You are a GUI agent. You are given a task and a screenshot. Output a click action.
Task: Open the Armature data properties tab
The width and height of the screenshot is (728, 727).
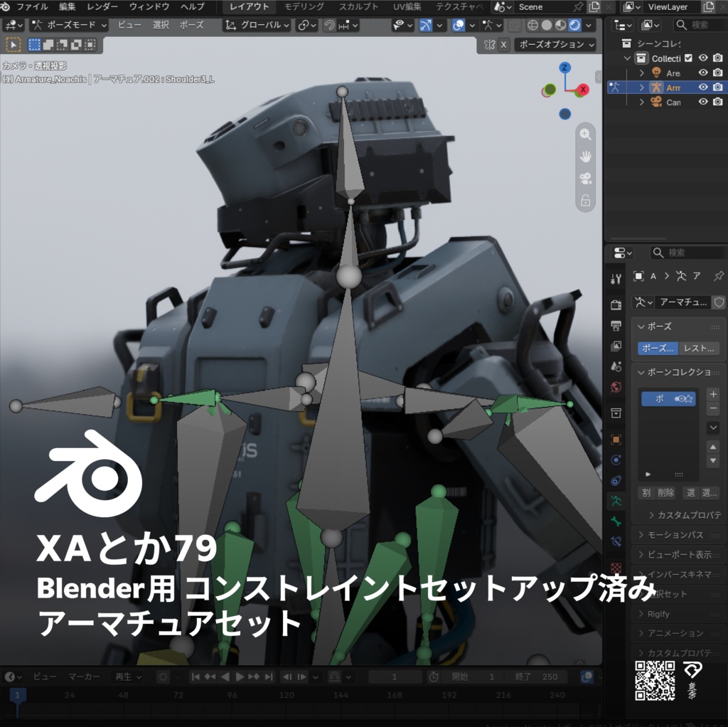[x=616, y=501]
